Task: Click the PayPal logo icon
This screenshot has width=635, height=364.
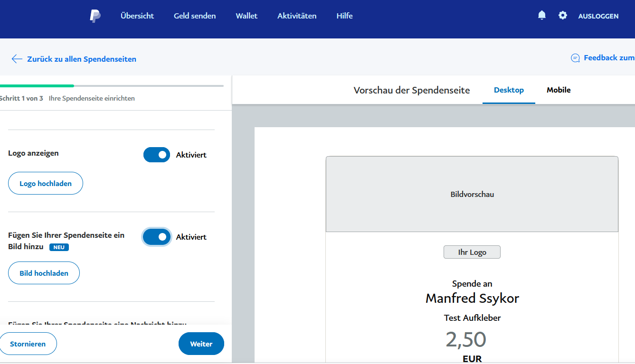Action: click(x=95, y=16)
